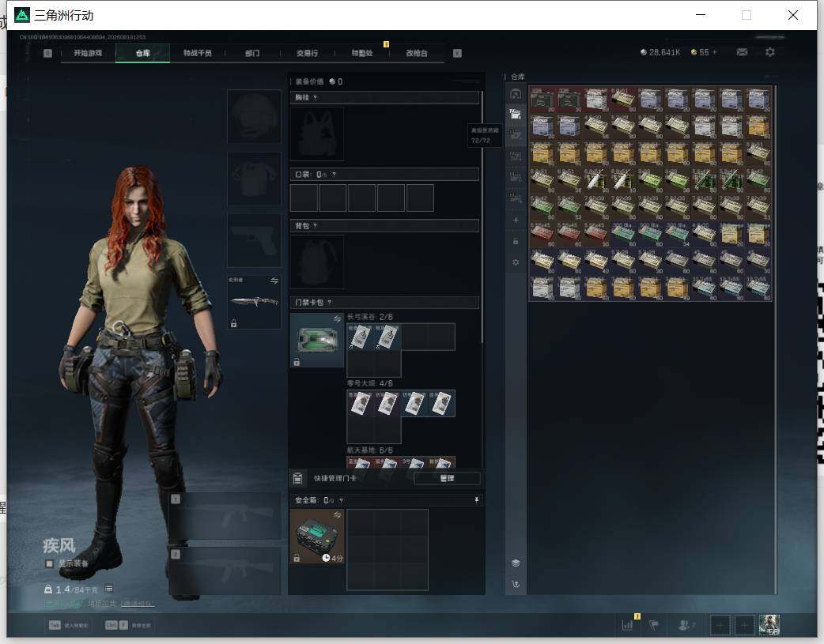Click the help mark beside 安全箱
Image resolution: width=824 pixels, height=644 pixels.
tap(341, 500)
